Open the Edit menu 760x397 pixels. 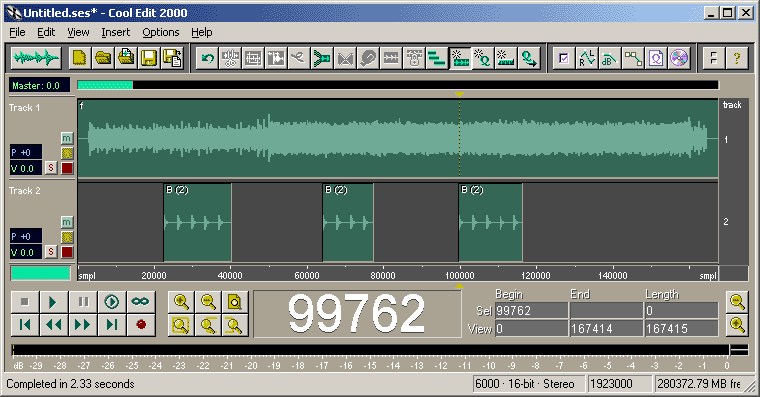click(46, 32)
